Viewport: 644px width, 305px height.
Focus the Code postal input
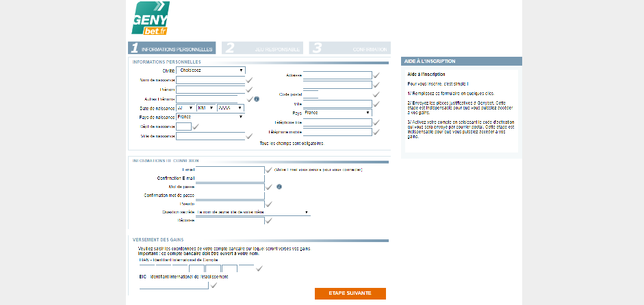click(311, 94)
